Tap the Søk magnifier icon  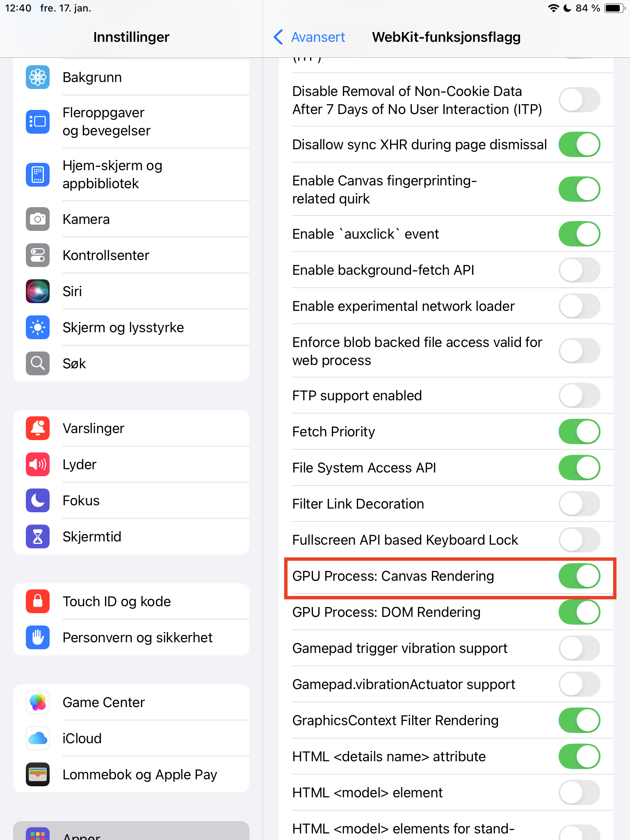38,363
